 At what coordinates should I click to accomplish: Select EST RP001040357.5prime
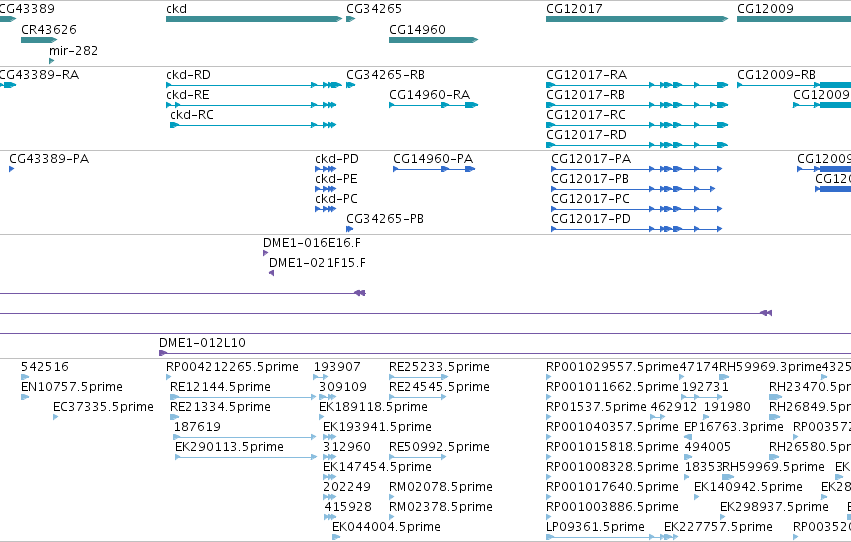point(549,437)
